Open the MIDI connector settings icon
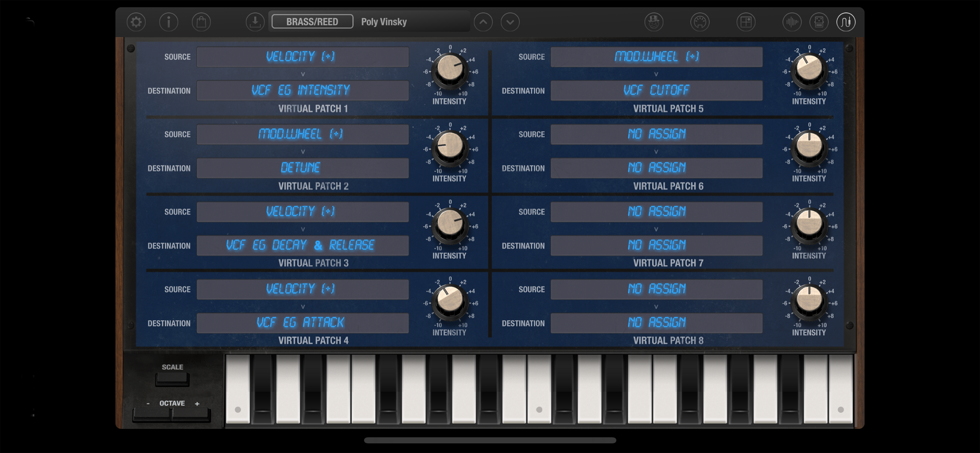The image size is (980, 453). (700, 22)
